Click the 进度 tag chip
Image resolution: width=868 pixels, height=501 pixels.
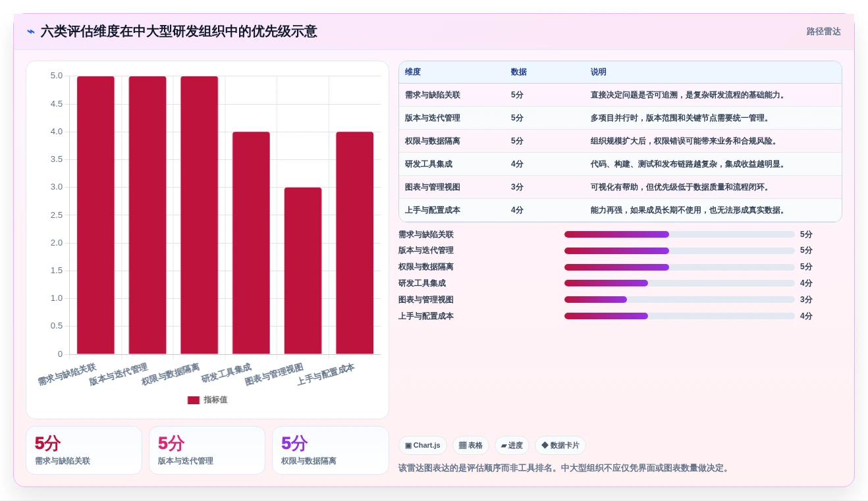coord(512,446)
